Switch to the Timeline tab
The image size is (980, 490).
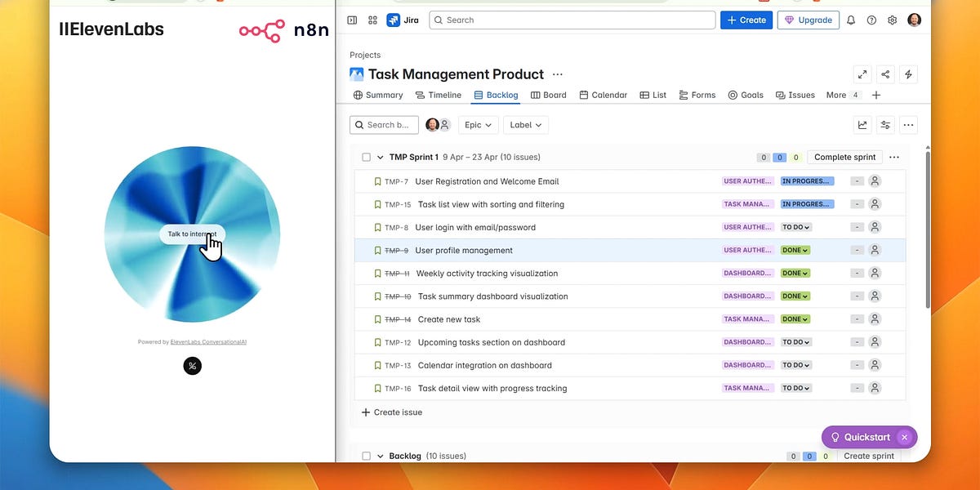[439, 95]
